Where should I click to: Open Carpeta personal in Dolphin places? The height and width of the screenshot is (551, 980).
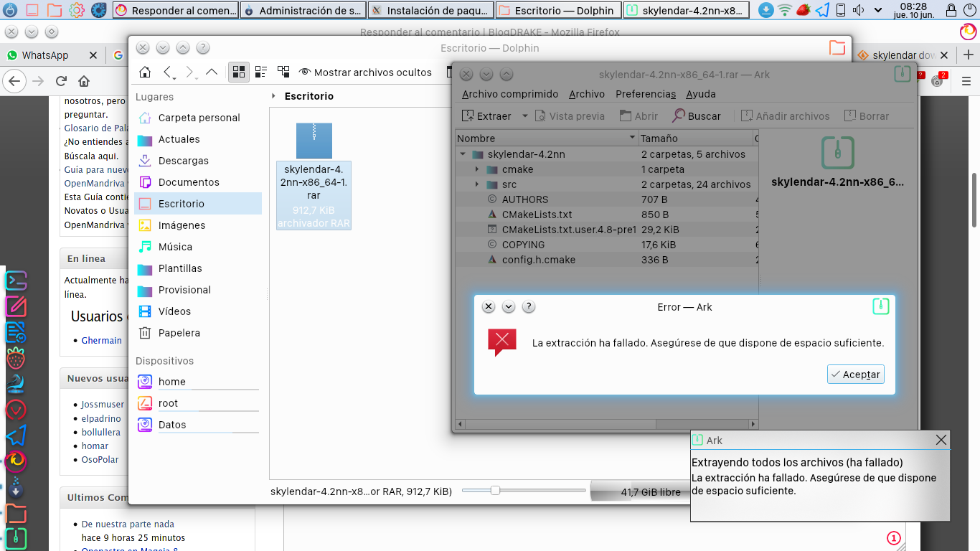pyautogui.click(x=198, y=118)
